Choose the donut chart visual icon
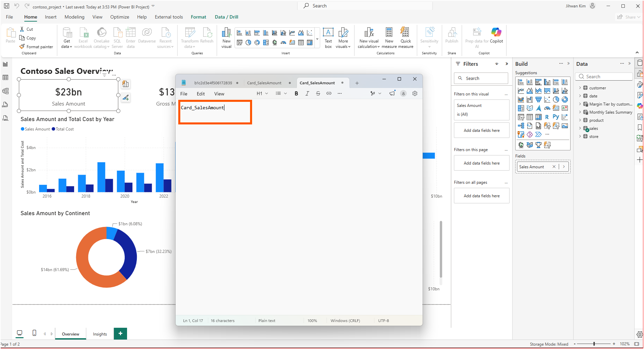The width and height of the screenshot is (644, 349). [565, 99]
